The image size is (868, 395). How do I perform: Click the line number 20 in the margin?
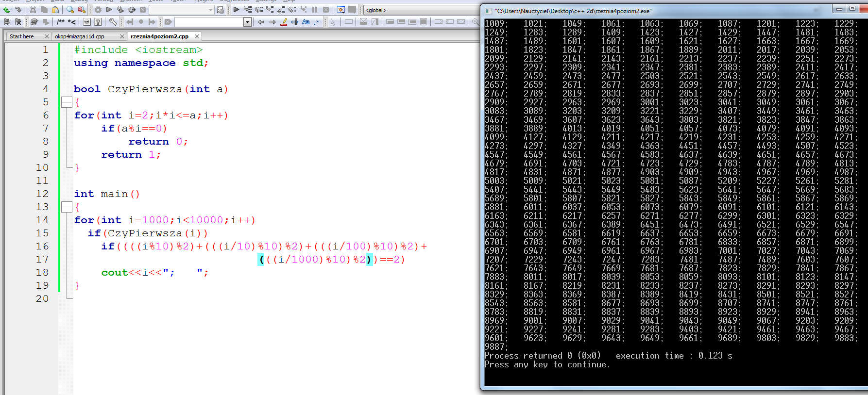[x=42, y=298]
